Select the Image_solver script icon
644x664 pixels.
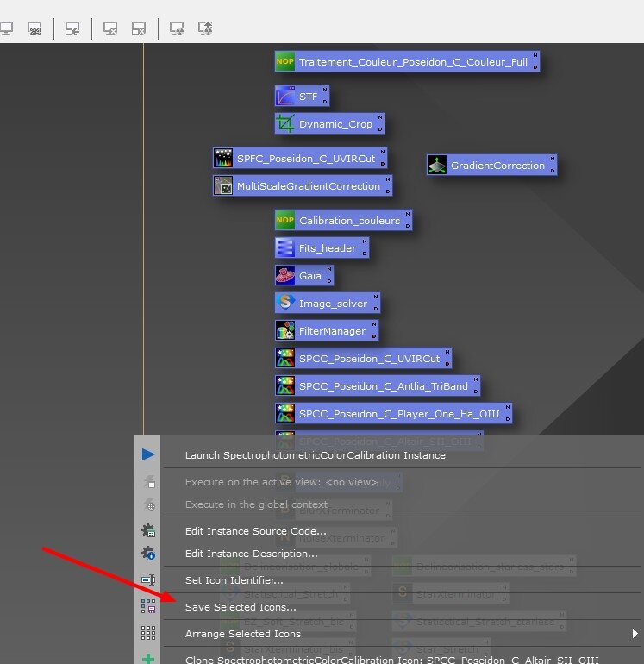click(328, 304)
